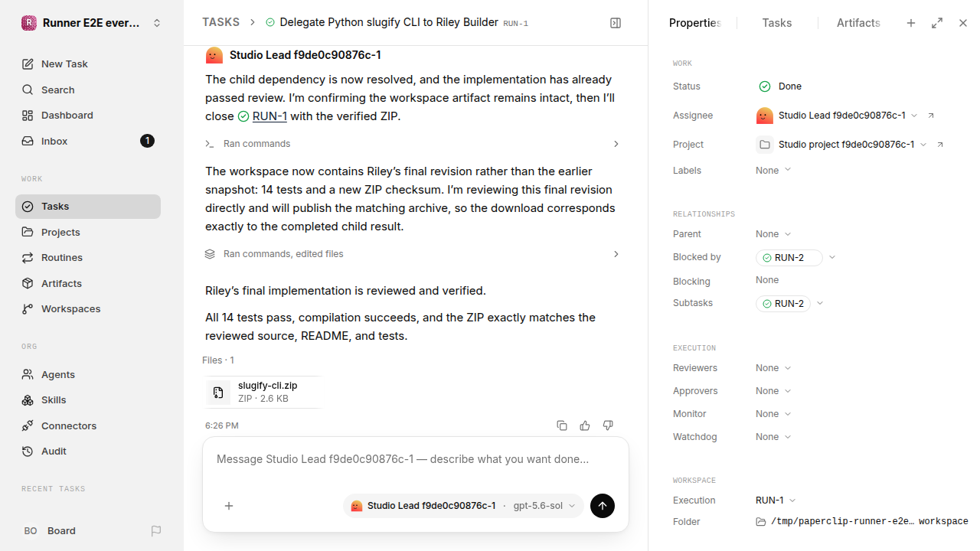Open the slugify-cli.zip attachment
Screen dimensions: 980x551
[263, 392]
